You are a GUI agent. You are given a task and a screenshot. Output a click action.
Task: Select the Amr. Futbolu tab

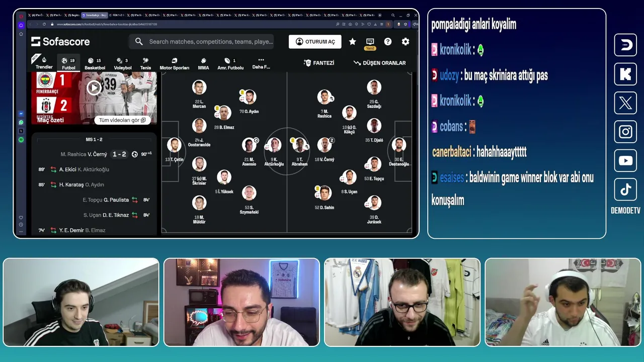point(230,63)
